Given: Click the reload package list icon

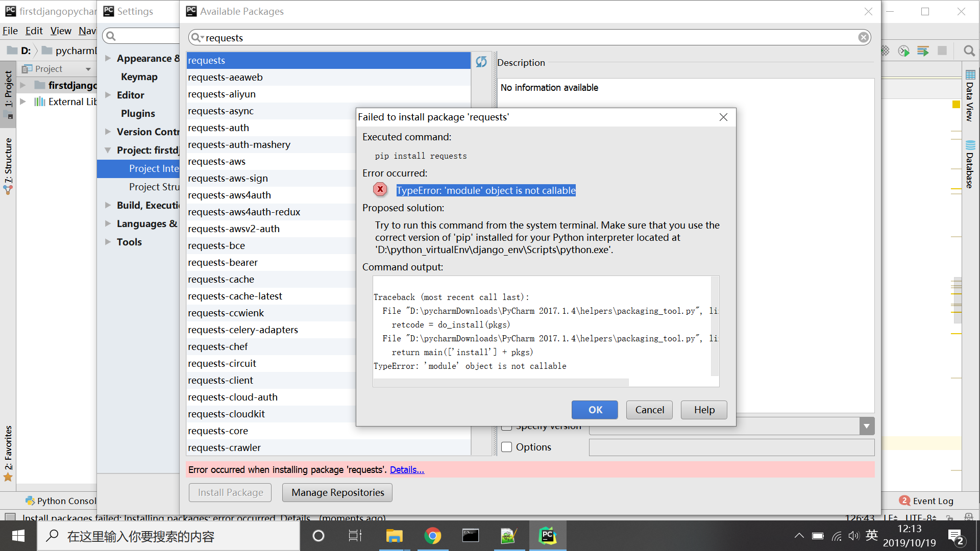Looking at the screenshot, I should coord(481,62).
